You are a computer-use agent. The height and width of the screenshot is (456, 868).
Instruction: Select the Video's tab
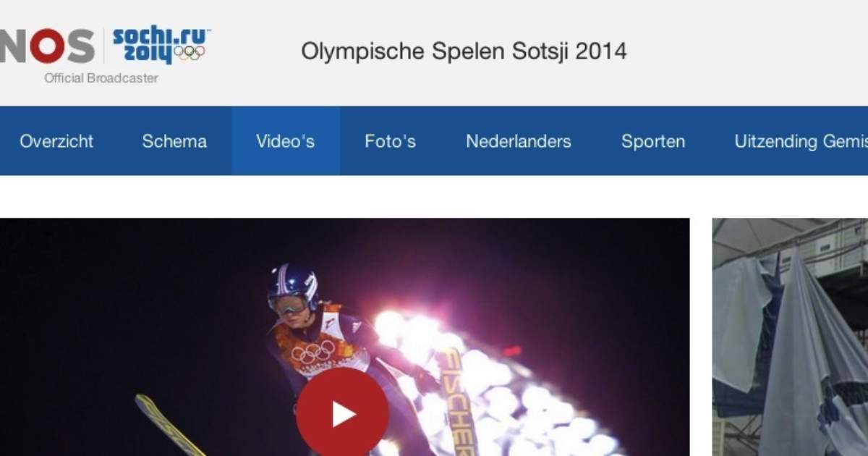click(x=285, y=141)
